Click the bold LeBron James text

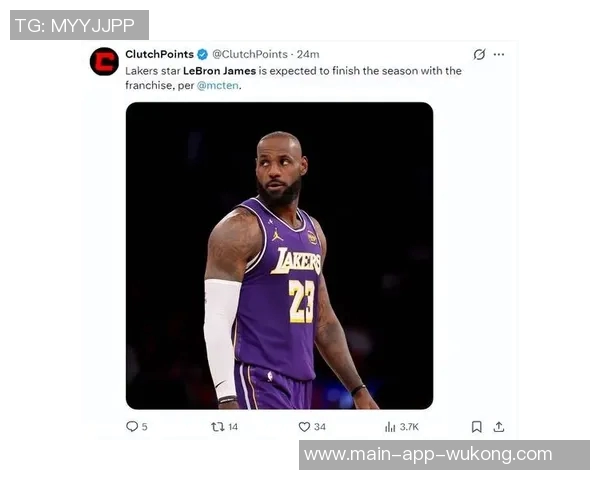(x=219, y=71)
